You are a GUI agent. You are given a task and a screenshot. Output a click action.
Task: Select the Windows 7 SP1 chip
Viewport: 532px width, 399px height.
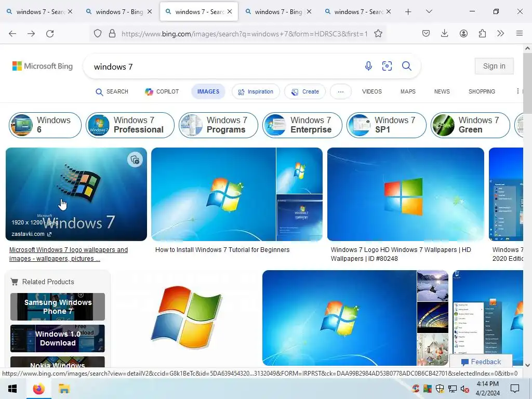pos(387,125)
